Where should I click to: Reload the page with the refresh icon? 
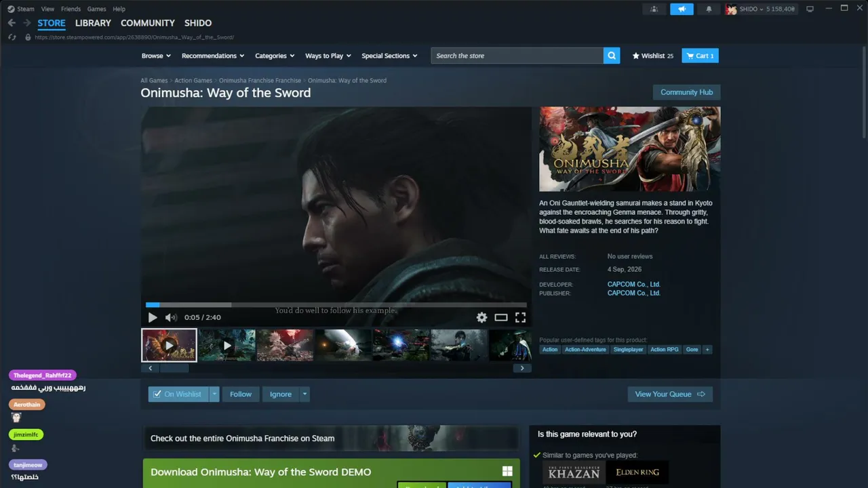[x=12, y=37]
